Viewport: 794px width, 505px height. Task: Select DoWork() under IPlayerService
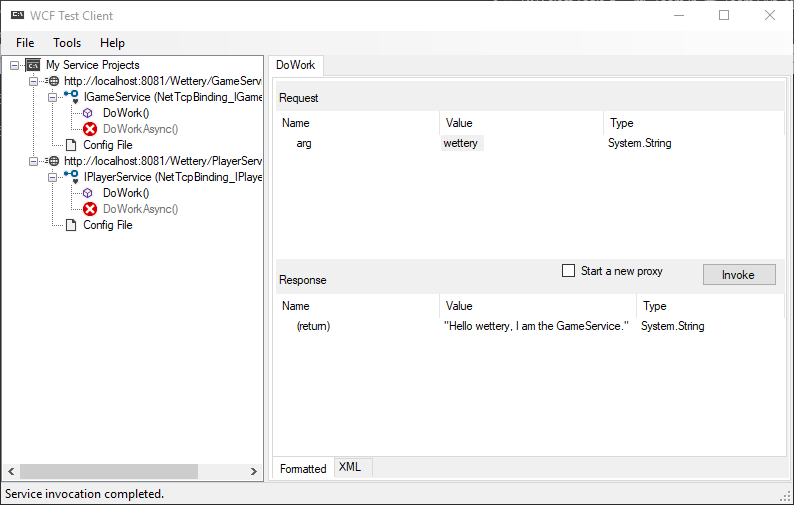(x=126, y=193)
